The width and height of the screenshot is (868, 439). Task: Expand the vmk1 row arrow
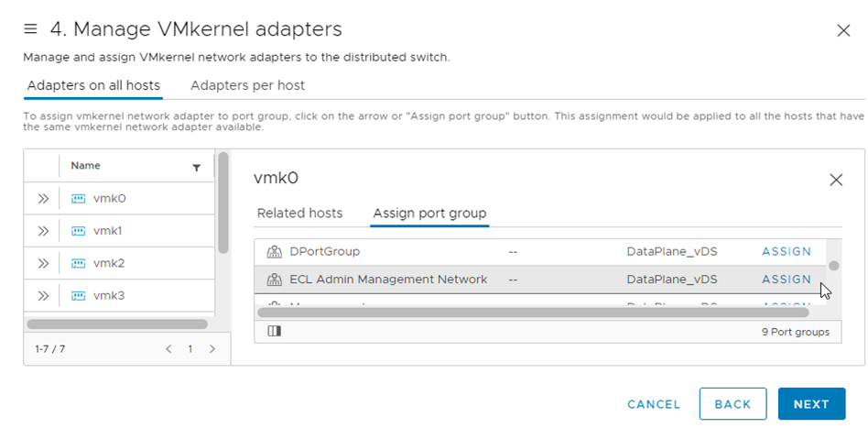43,231
